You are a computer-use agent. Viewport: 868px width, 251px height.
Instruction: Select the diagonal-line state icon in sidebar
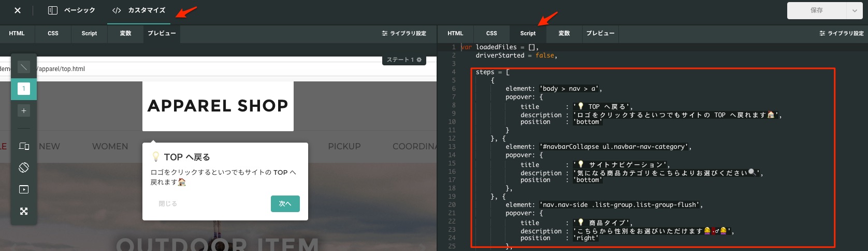(24, 67)
